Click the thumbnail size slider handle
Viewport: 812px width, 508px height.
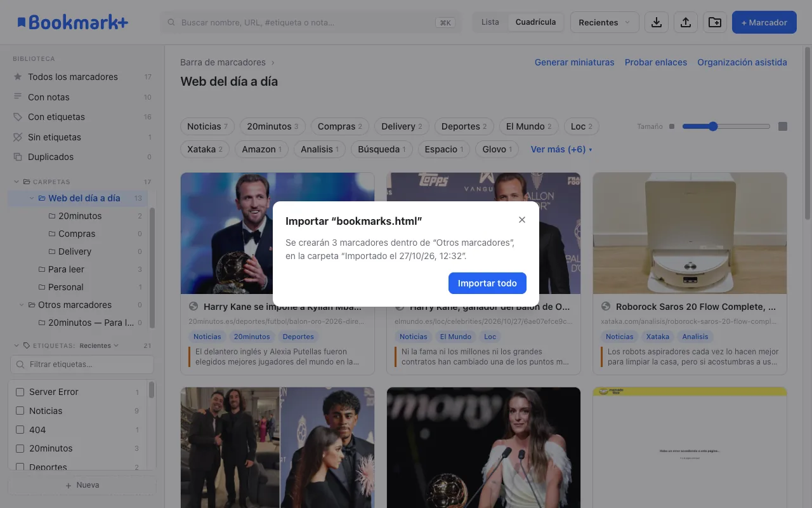713,126
